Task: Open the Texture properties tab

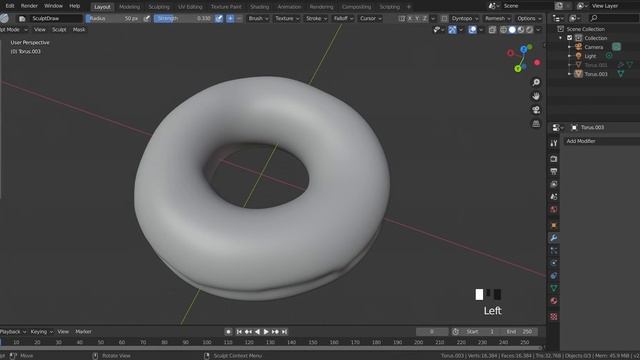Action: click(553, 317)
